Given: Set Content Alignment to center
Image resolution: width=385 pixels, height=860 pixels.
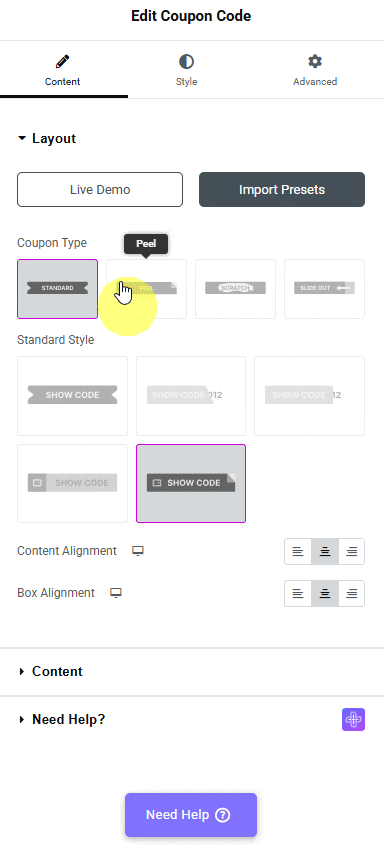Looking at the screenshot, I should (x=325, y=551).
